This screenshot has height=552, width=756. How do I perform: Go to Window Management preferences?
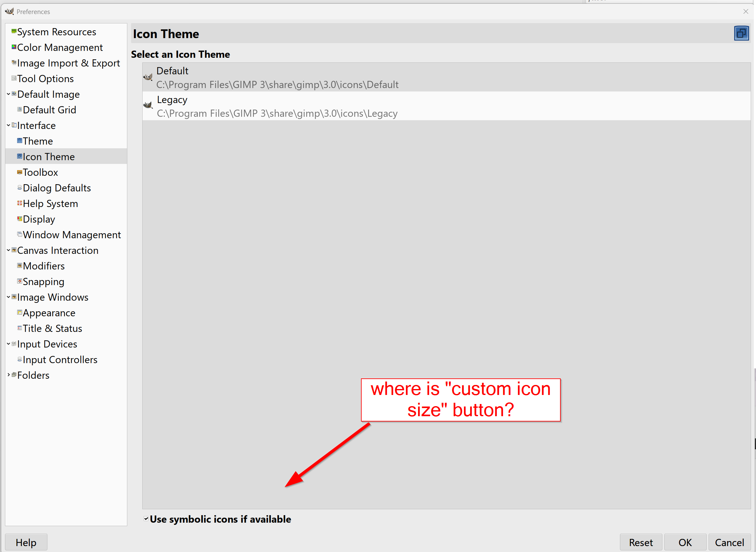[x=71, y=235]
